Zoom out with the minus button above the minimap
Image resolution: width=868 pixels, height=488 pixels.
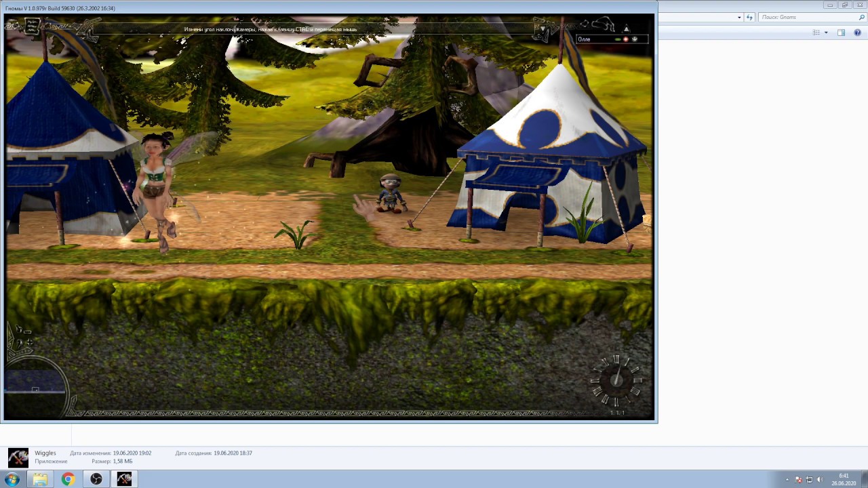coord(27,332)
